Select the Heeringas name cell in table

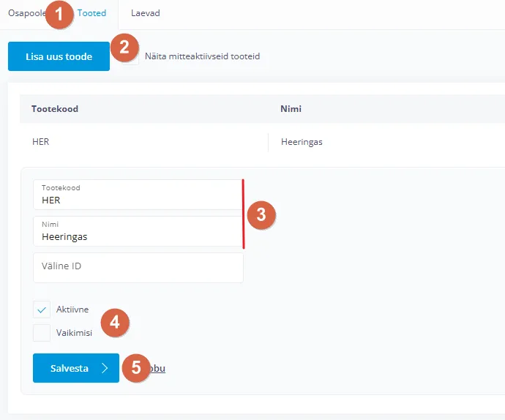(302, 142)
